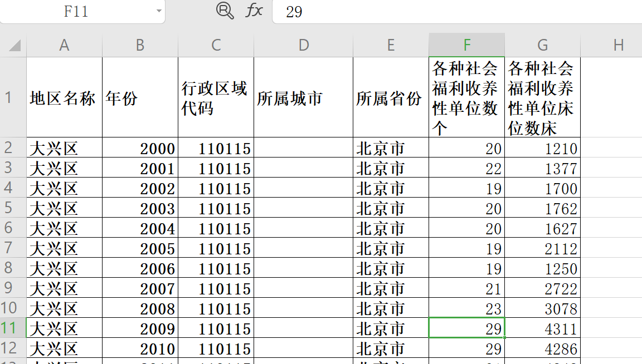642x364 pixels.
Task: Select the cell with year 2003
Action: pos(140,208)
